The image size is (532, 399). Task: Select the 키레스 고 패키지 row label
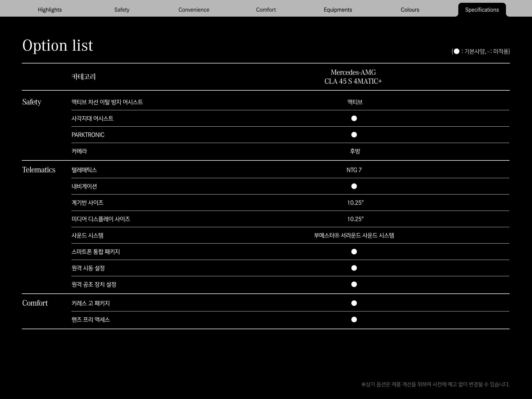[91, 303]
